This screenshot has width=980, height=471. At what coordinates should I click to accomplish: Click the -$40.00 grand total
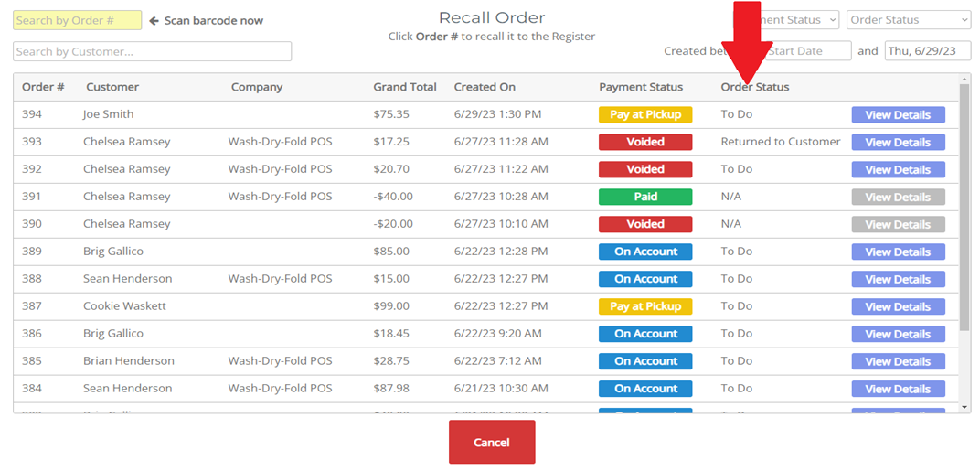click(x=393, y=197)
